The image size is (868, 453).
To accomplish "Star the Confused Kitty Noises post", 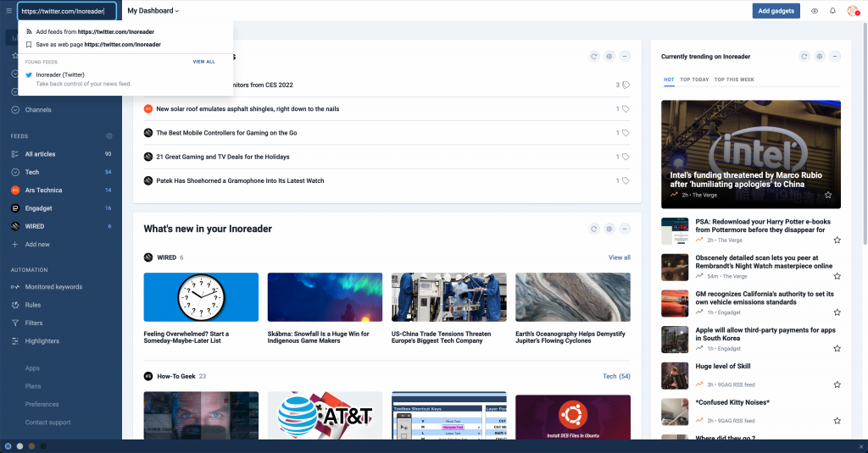I will [x=837, y=420].
